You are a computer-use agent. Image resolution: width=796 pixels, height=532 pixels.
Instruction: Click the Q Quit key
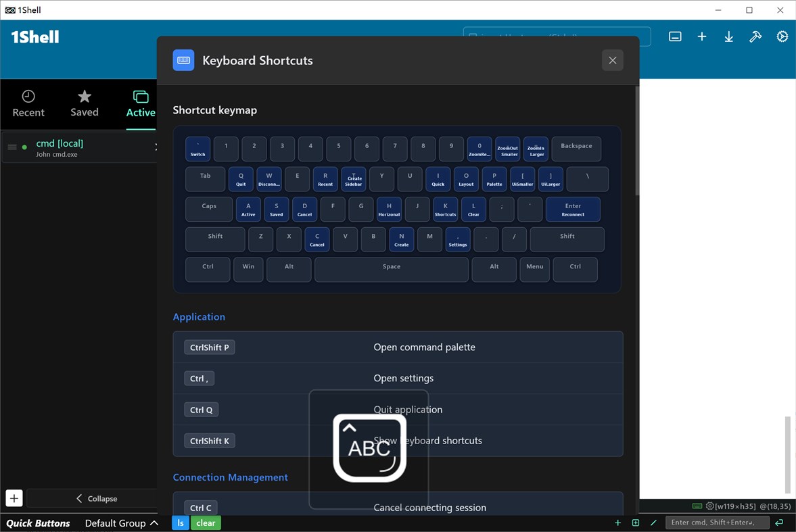tap(241, 179)
